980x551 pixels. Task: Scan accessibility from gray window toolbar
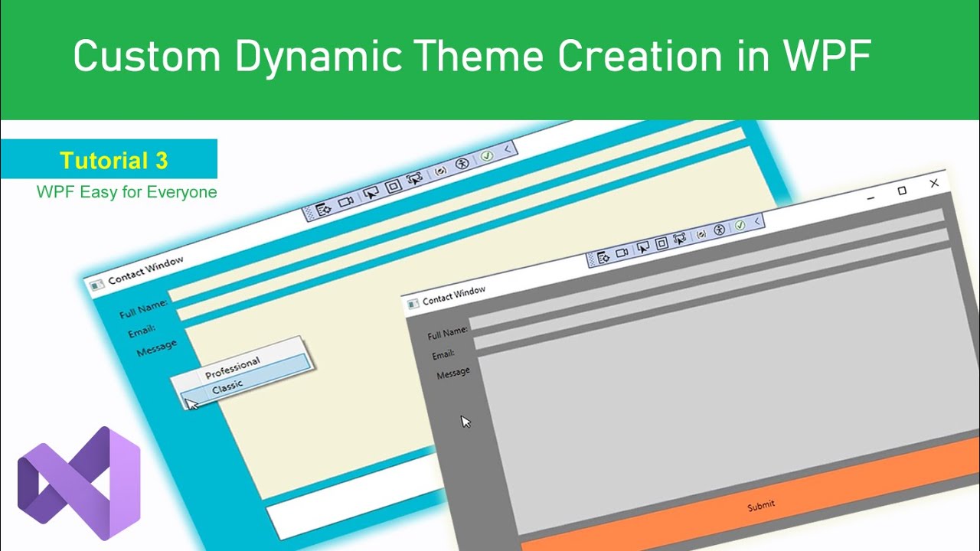click(x=720, y=230)
